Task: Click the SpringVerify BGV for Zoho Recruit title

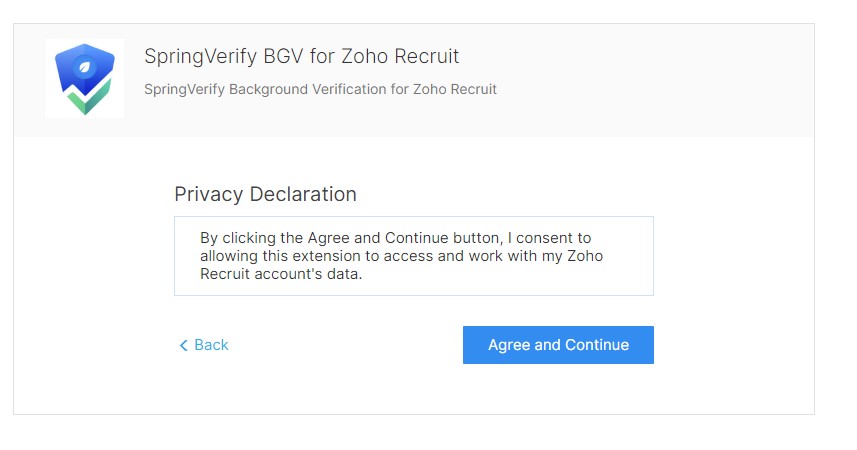Action: 302,56
